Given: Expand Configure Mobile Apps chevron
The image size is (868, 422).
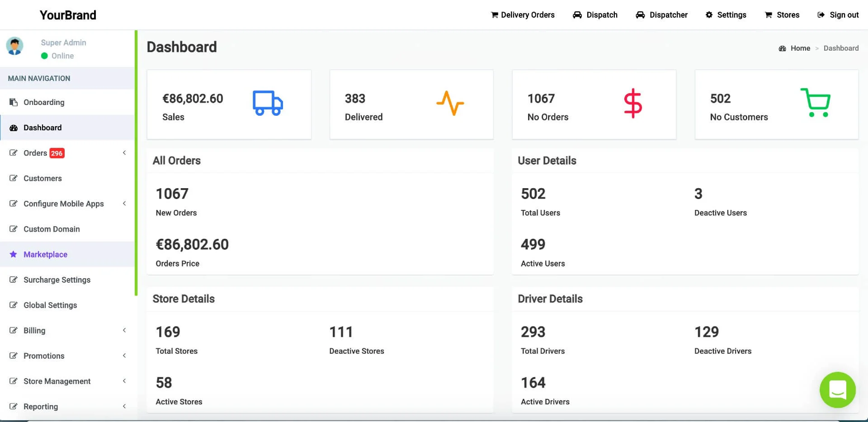Looking at the screenshot, I should tap(124, 204).
